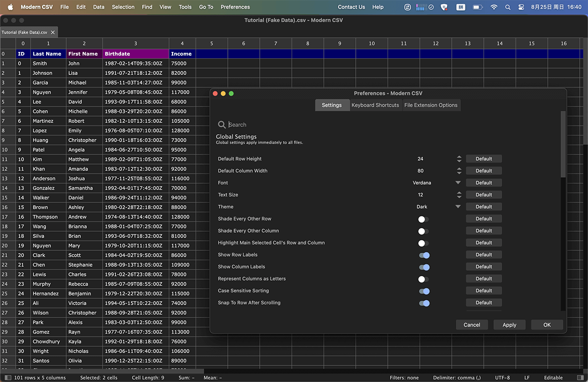Screen dimensions: 588x382
Task: Switch to the Keyboard Shortcuts tab
Action: coord(375,105)
